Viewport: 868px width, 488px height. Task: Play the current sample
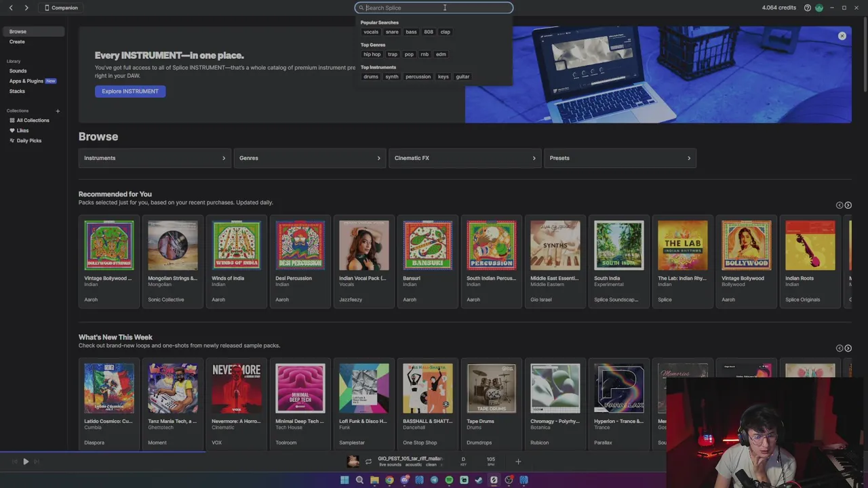26,462
